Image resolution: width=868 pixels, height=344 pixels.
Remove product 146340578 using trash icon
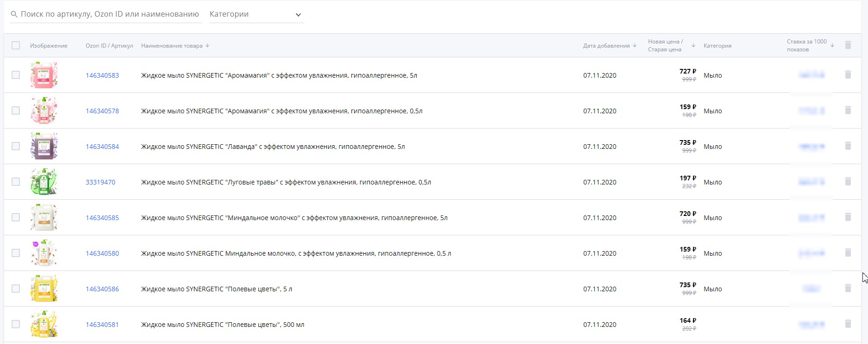click(848, 110)
